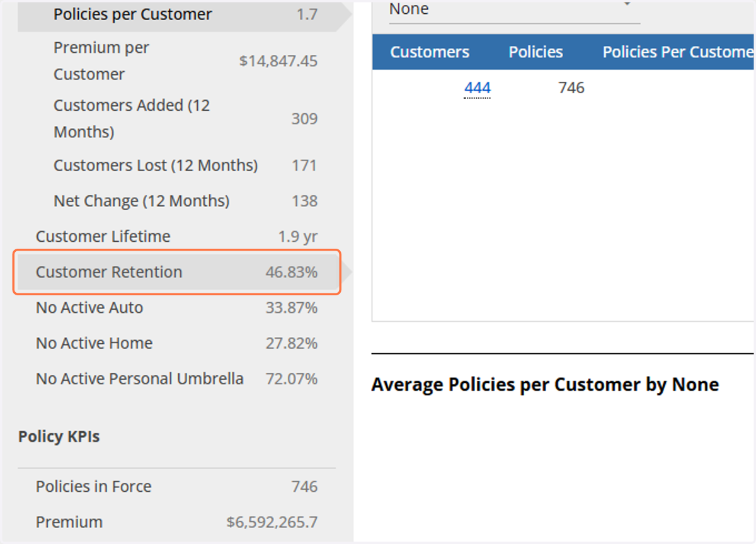The image size is (756, 544).
Task: Click the $6,592,265.7 premium value
Action: point(272,522)
